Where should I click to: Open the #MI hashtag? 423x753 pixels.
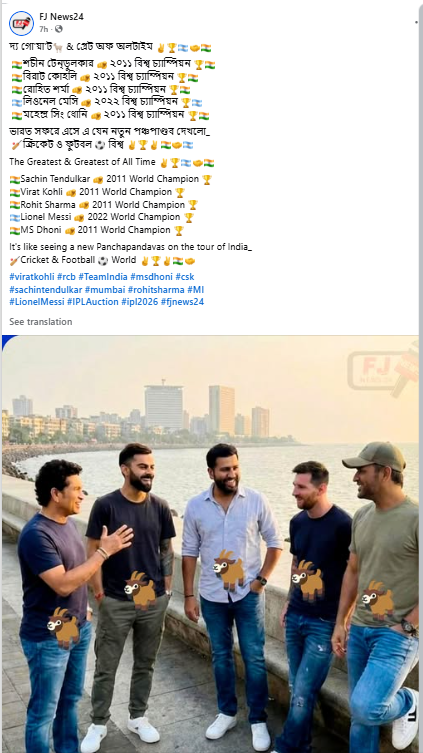195,290
